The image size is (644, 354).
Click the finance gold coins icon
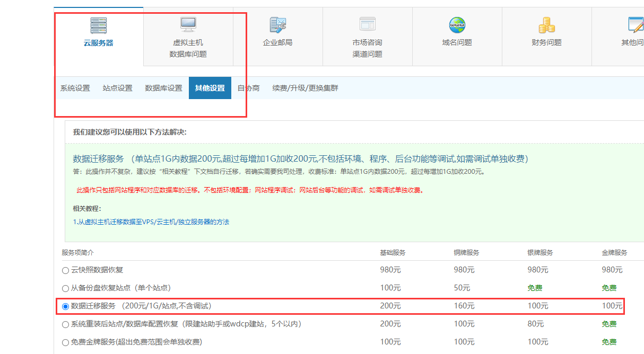[x=546, y=24]
